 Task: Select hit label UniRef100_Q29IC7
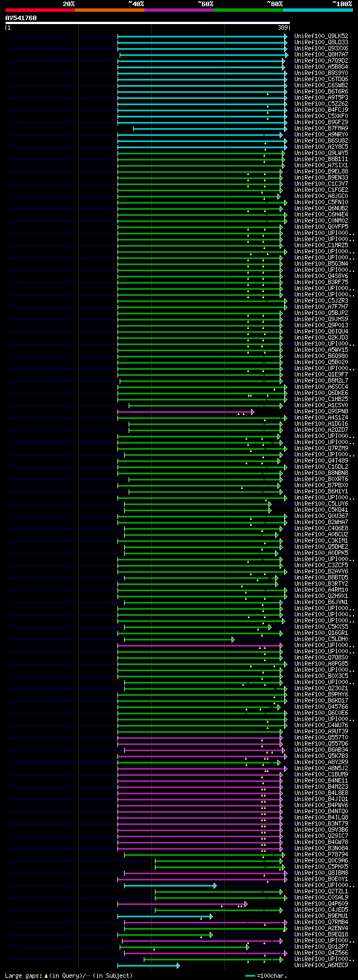pyautogui.click(x=321, y=836)
